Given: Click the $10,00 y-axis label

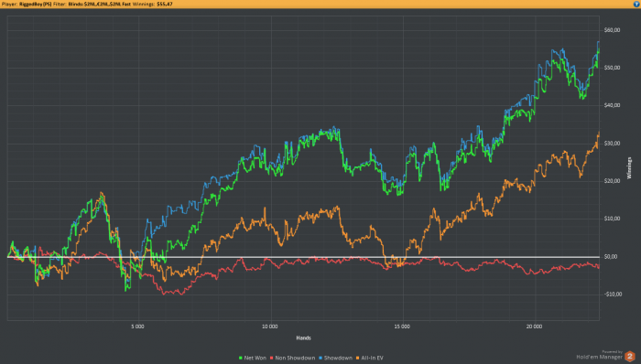Looking at the screenshot, I should (x=612, y=219).
